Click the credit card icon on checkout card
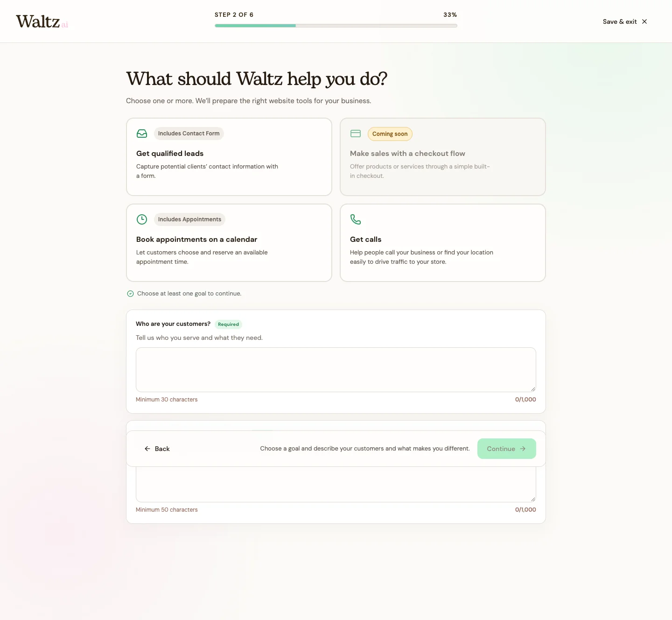This screenshot has width=672, height=620. [356, 134]
